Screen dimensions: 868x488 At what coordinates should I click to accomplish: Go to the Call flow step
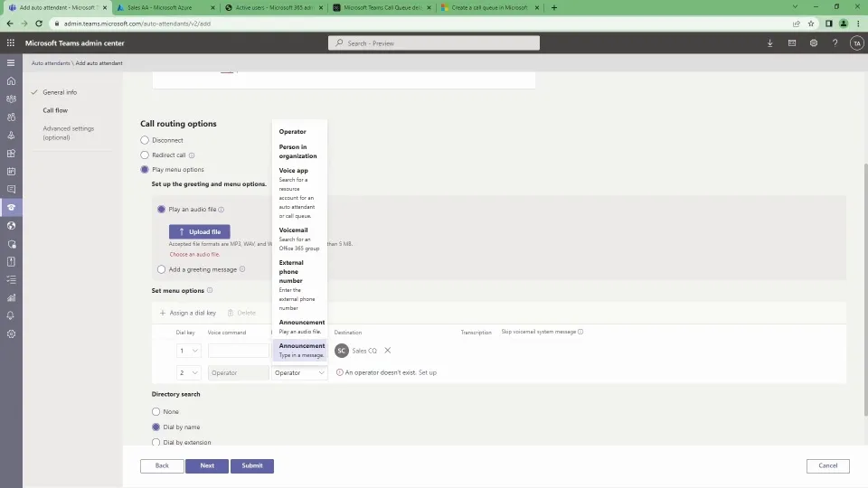click(x=55, y=110)
